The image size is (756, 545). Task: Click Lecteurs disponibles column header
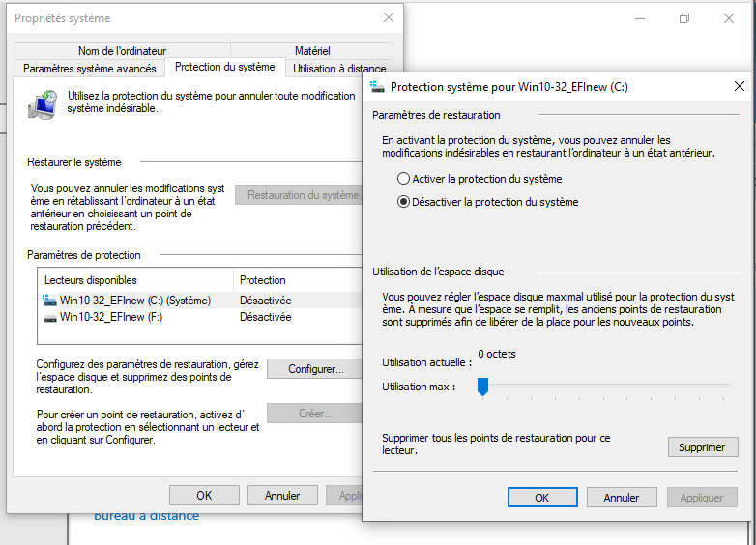pos(135,280)
